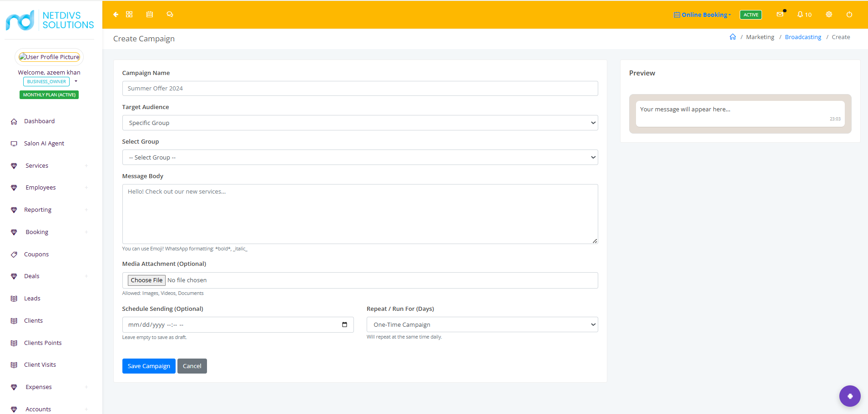Expand the Online Booking menu
Viewport: 868px width, 414px height.
pos(702,15)
